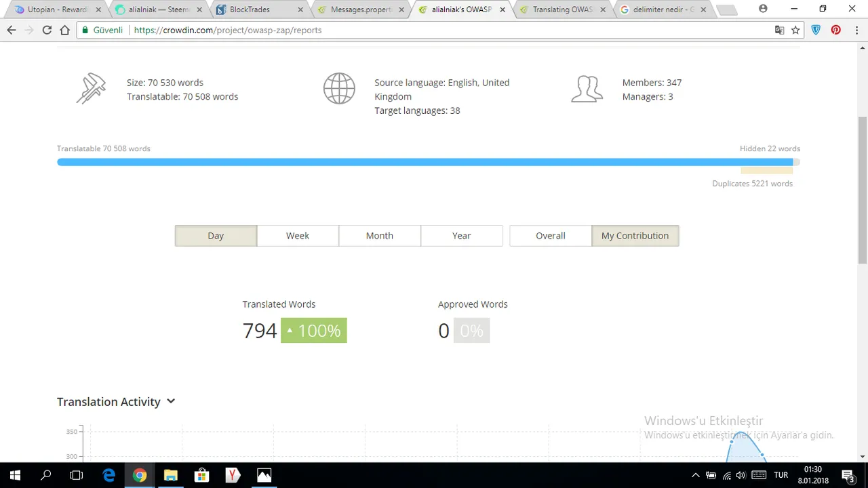Select the Day period filter
This screenshot has height=488, width=868.
pos(216,235)
